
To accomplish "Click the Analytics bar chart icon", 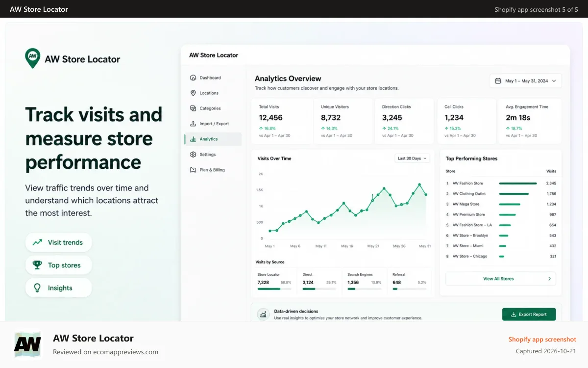I will [x=193, y=139].
